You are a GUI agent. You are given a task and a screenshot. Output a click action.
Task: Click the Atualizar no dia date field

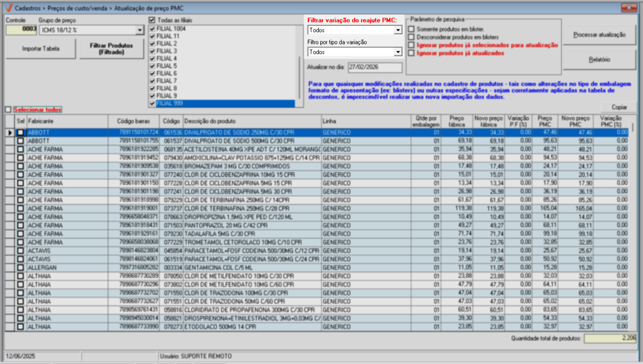pyautogui.click(x=374, y=67)
